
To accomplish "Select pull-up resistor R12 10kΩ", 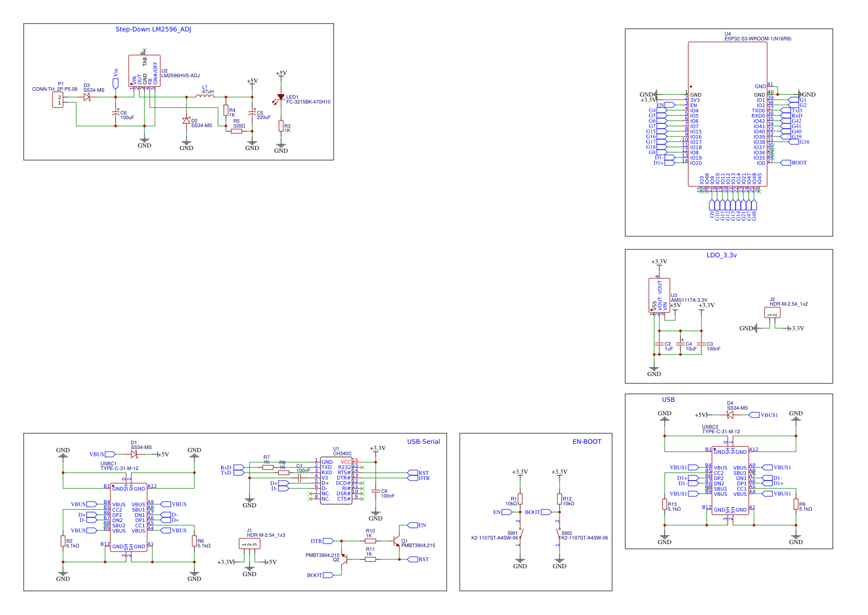I will point(560,499).
